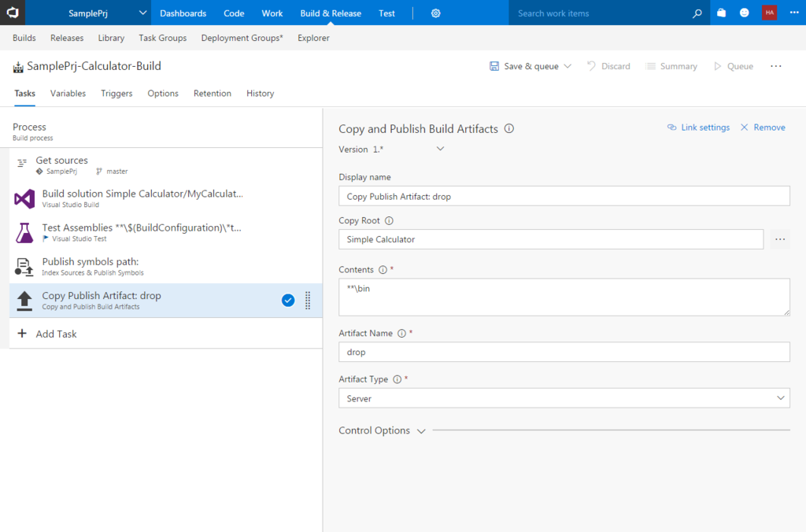The width and height of the screenshot is (806, 532).
Task: Open the HA user avatar
Action: point(769,13)
